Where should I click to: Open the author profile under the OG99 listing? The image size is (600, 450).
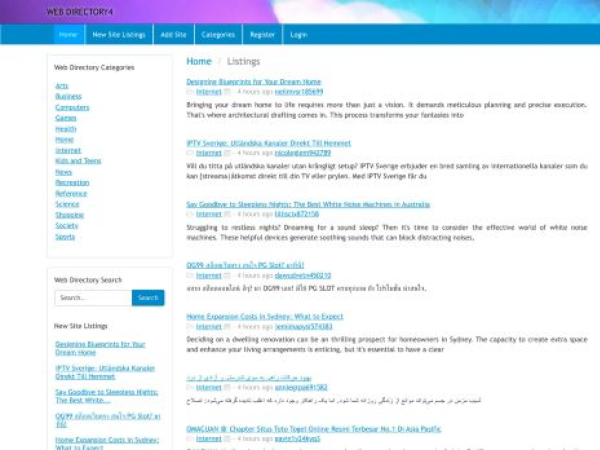(303, 276)
